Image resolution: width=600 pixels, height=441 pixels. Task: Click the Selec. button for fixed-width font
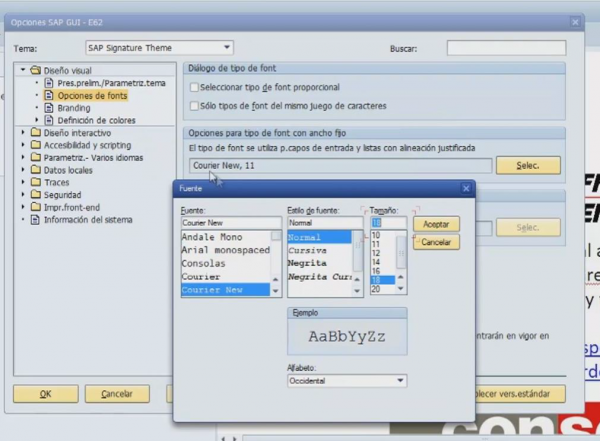(x=528, y=165)
